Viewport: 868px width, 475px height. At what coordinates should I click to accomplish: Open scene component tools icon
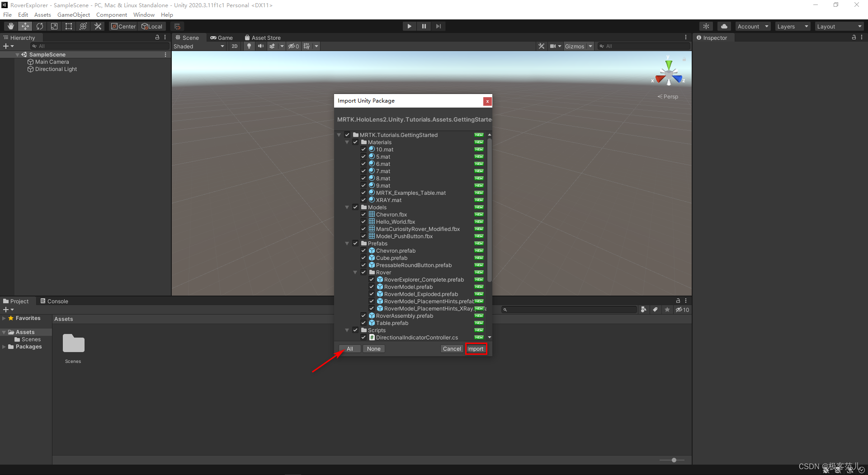pos(541,46)
